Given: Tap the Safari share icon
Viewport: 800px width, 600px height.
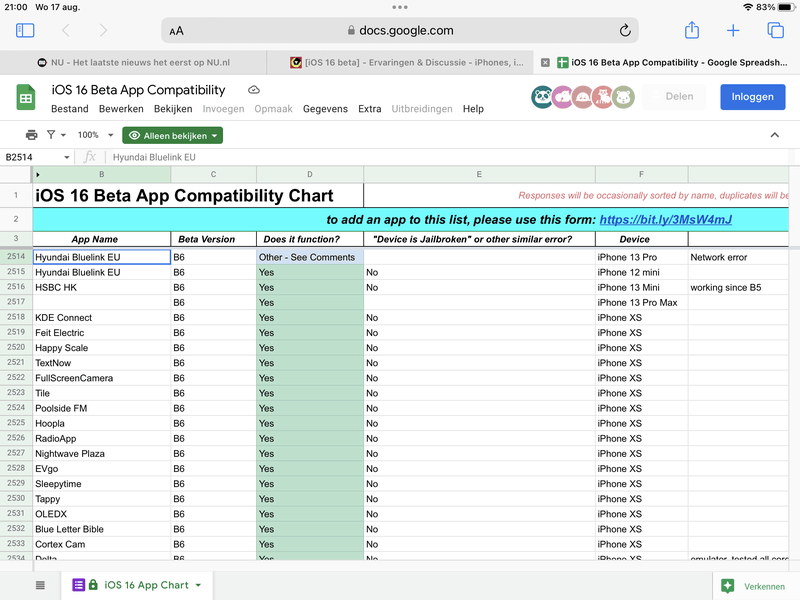Looking at the screenshot, I should tap(692, 31).
